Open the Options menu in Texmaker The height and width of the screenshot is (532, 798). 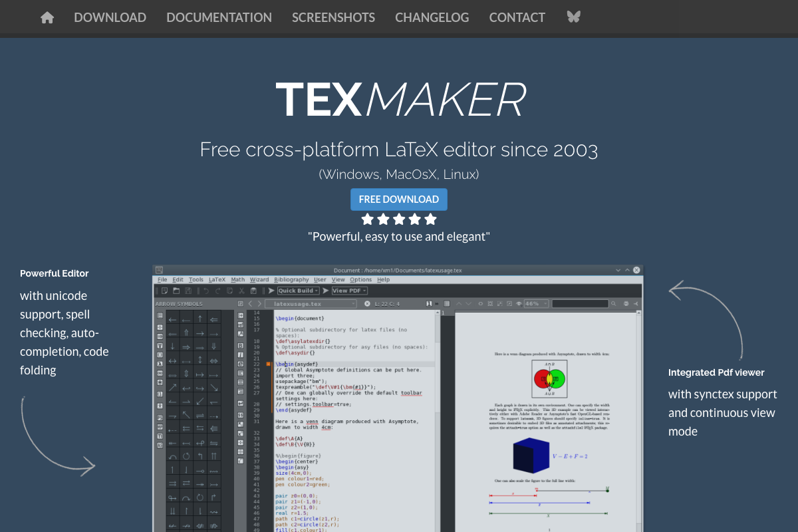coord(360,280)
